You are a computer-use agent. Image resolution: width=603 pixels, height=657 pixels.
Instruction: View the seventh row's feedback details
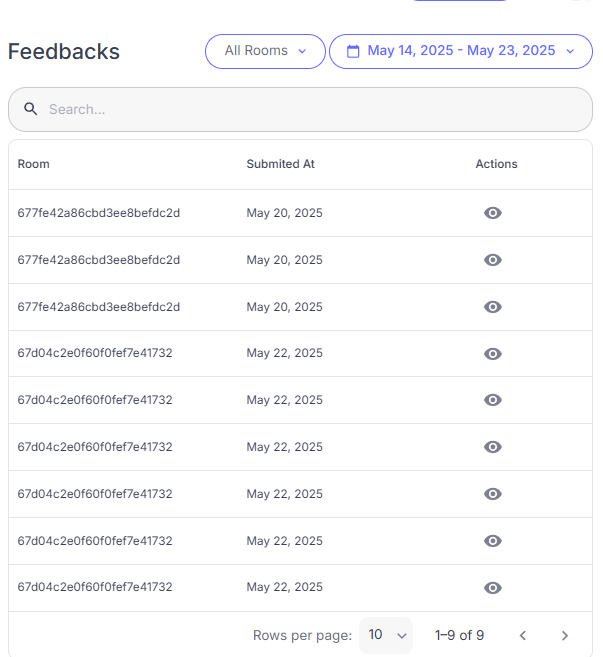492,494
